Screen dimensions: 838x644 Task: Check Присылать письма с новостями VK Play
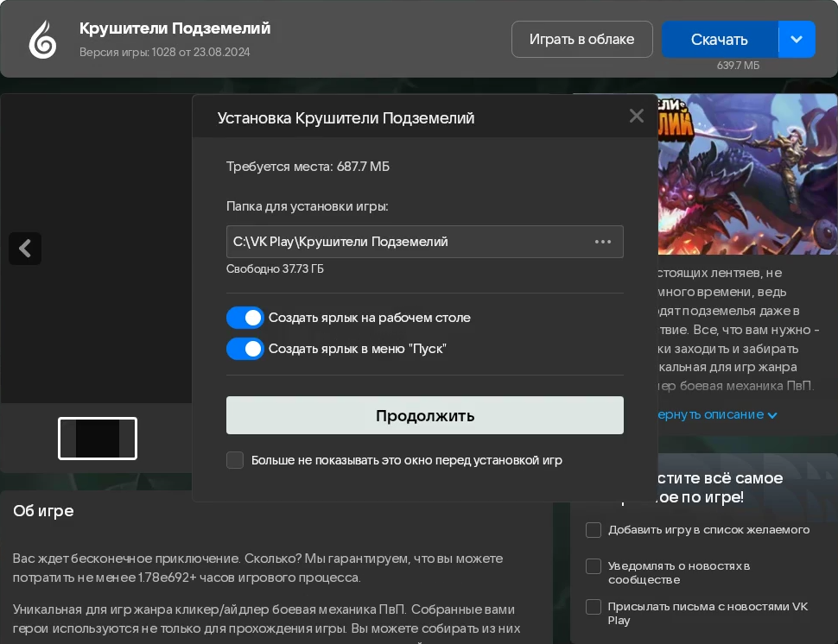(x=594, y=607)
